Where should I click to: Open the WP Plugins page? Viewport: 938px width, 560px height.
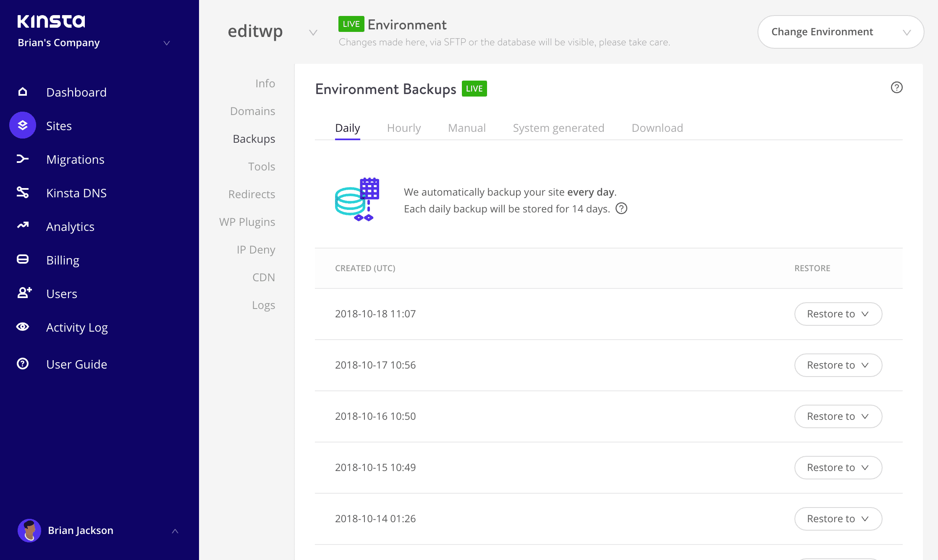coord(247,222)
